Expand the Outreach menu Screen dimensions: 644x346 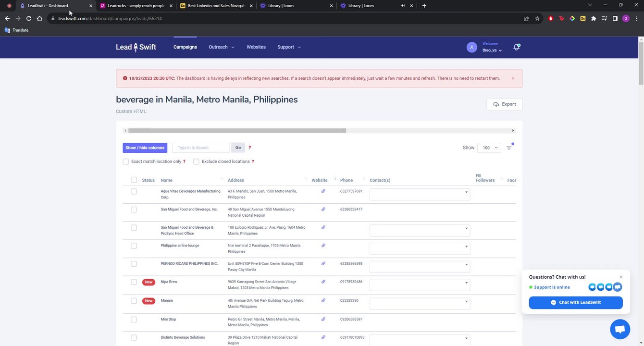coord(222,47)
